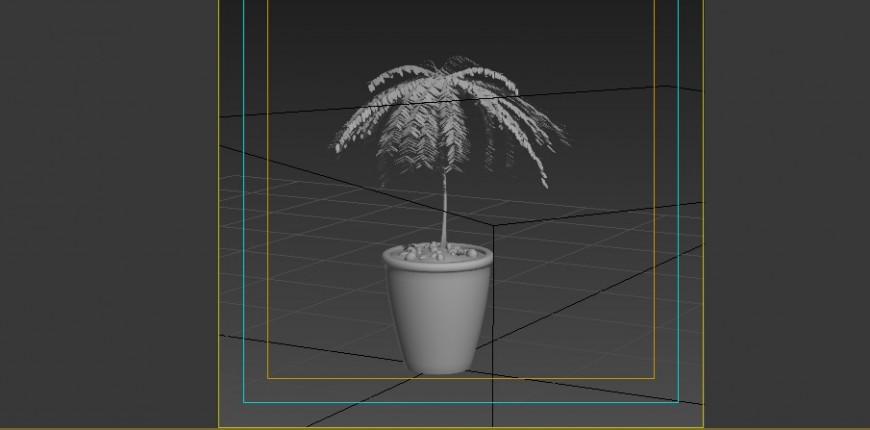Click the vertical black box edge beside pot
This screenshot has width=870, height=430.
494,300
